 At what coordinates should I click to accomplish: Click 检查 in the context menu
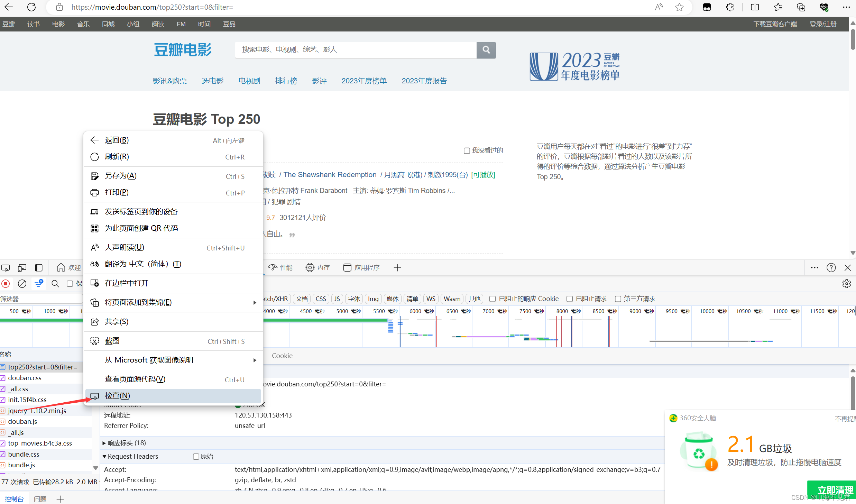[x=117, y=395]
